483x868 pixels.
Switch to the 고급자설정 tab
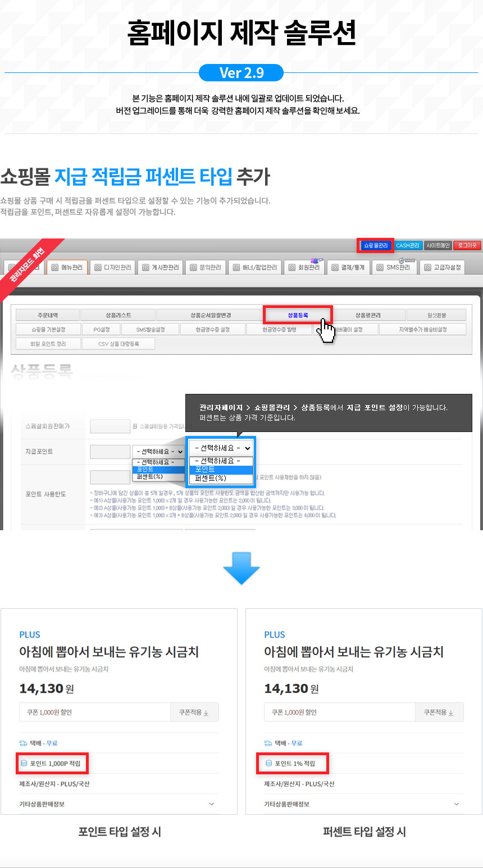point(443,268)
